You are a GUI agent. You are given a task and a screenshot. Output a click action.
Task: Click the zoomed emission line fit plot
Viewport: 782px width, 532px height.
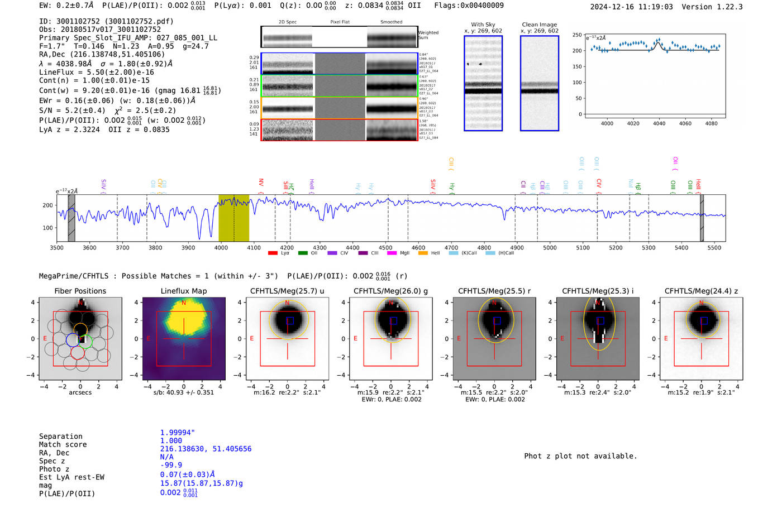point(654,75)
